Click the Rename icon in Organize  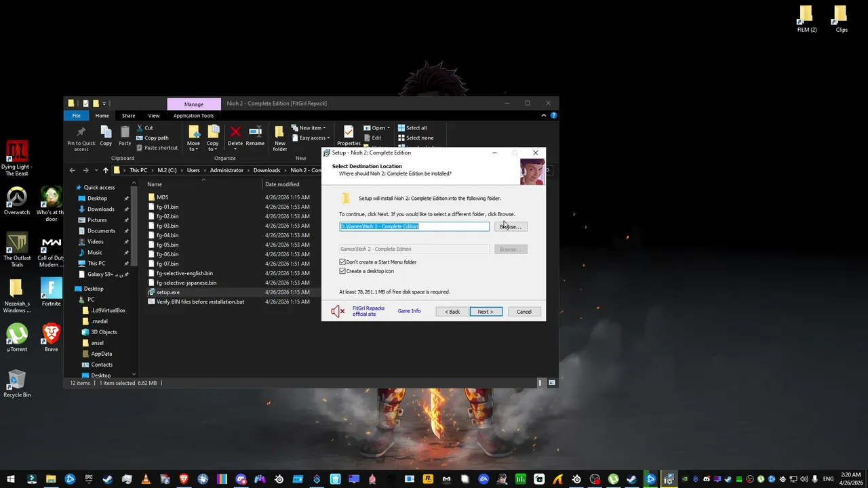[255, 131]
